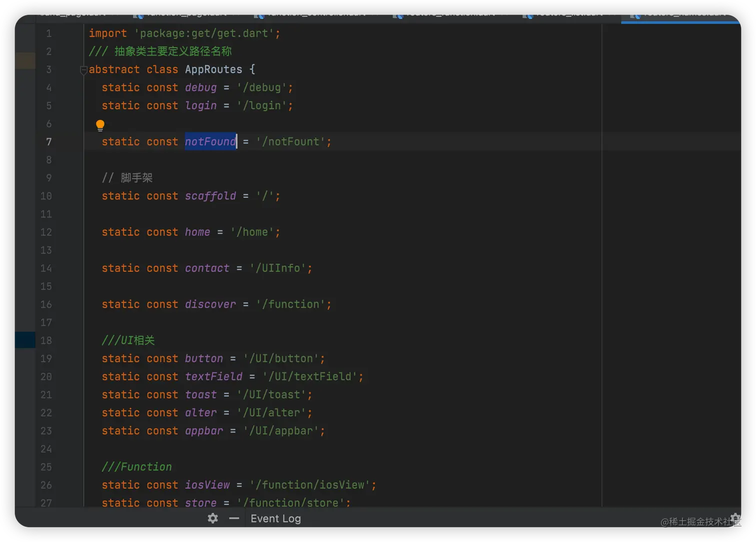Click the abstract keyword on line 3

[114, 69]
